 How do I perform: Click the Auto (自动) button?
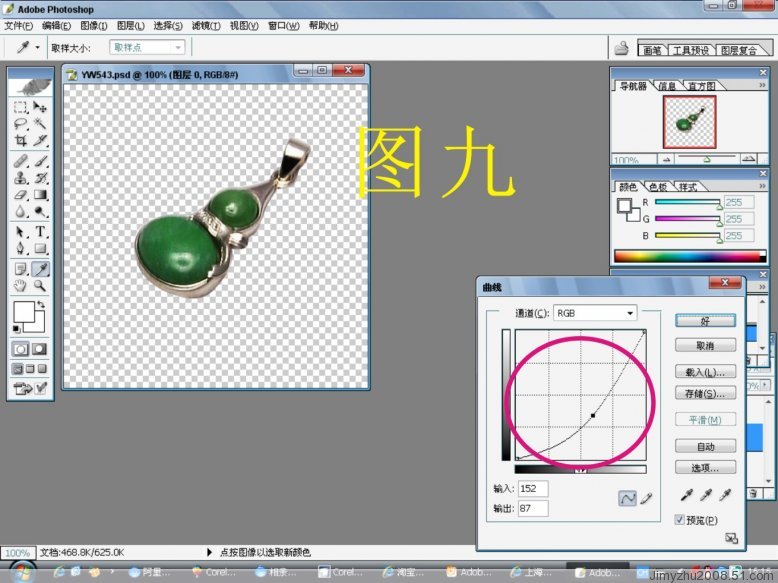(x=705, y=446)
